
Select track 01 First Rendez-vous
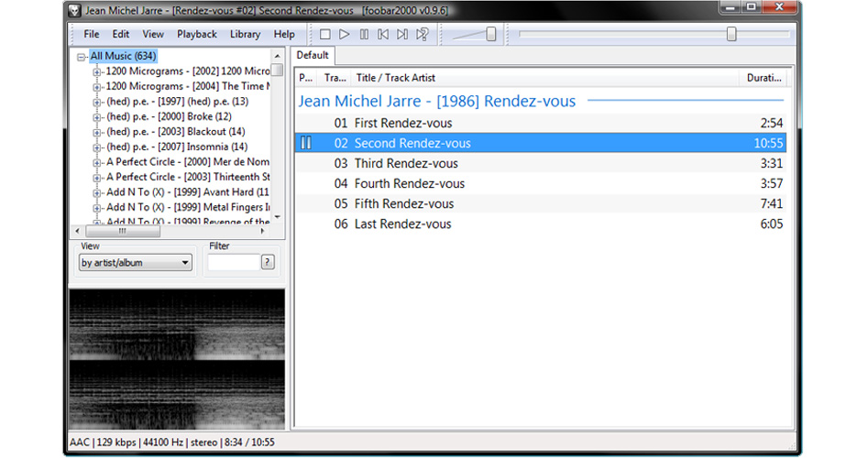pyautogui.click(x=540, y=123)
